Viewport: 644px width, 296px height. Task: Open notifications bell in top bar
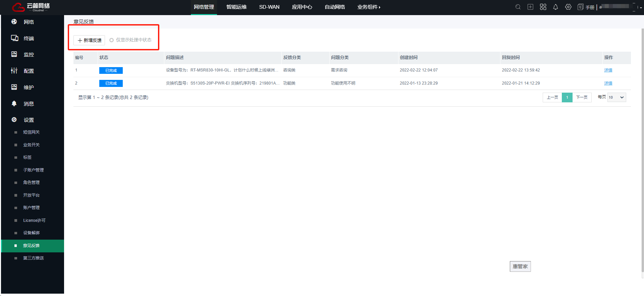[x=555, y=7]
